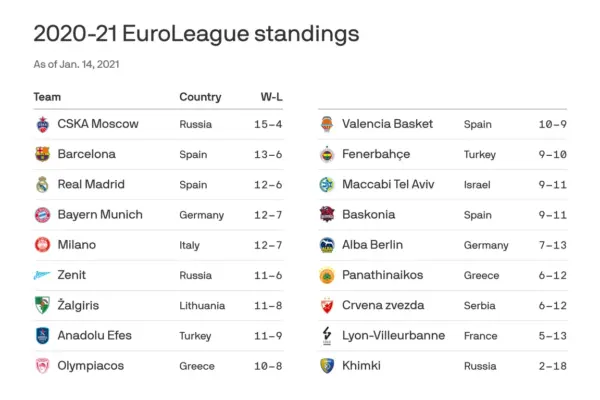600x400 pixels.
Task: Select the Lyon-Villeurbanne logo
Action: coord(326,336)
